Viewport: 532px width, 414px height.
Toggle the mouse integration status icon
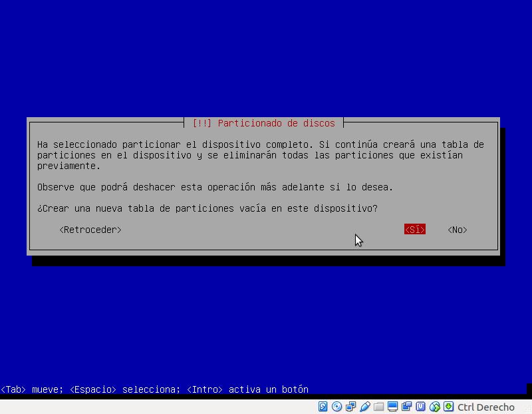(x=435, y=407)
